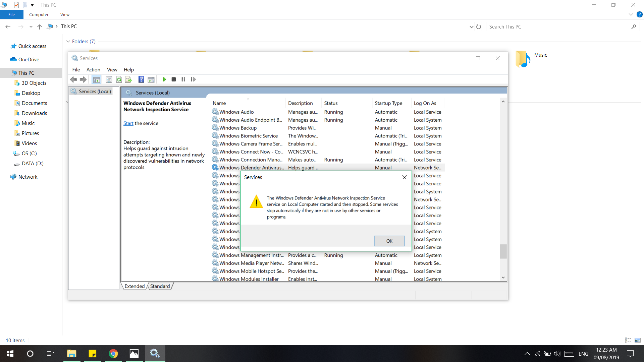The height and width of the screenshot is (362, 644).
Task: Open the Computer ribbon tab in Explorer
Action: tap(39, 15)
